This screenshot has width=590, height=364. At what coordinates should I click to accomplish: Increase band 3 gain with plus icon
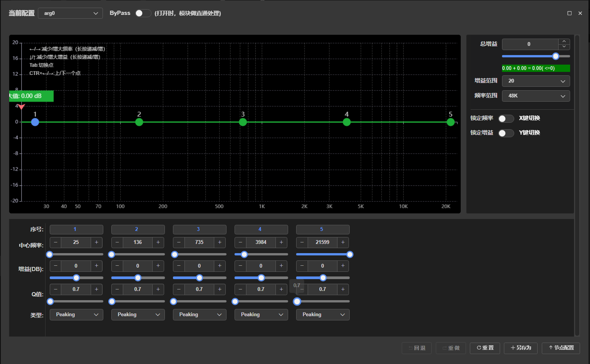[x=220, y=266]
